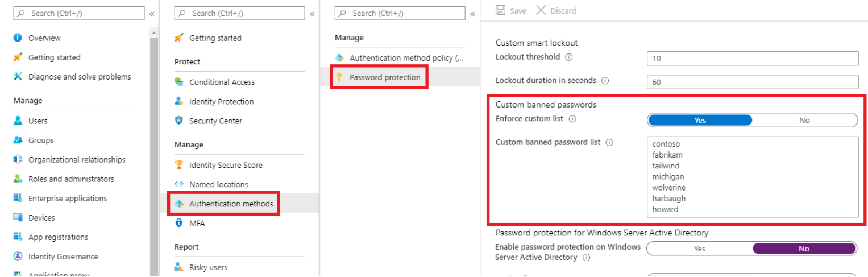The height and width of the screenshot is (277, 868).
Task: Collapse the Authentication methods pane chevron
Action: pos(472,14)
